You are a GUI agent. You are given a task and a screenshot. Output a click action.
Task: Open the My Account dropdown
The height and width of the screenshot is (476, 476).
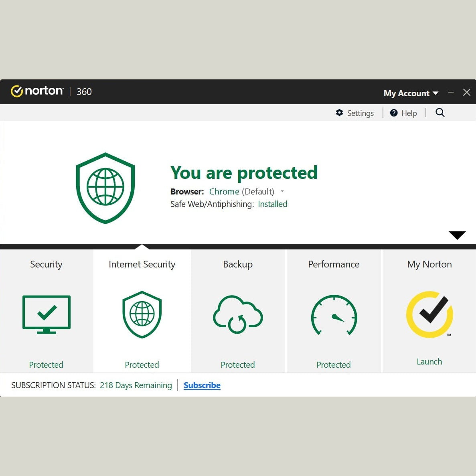411,93
